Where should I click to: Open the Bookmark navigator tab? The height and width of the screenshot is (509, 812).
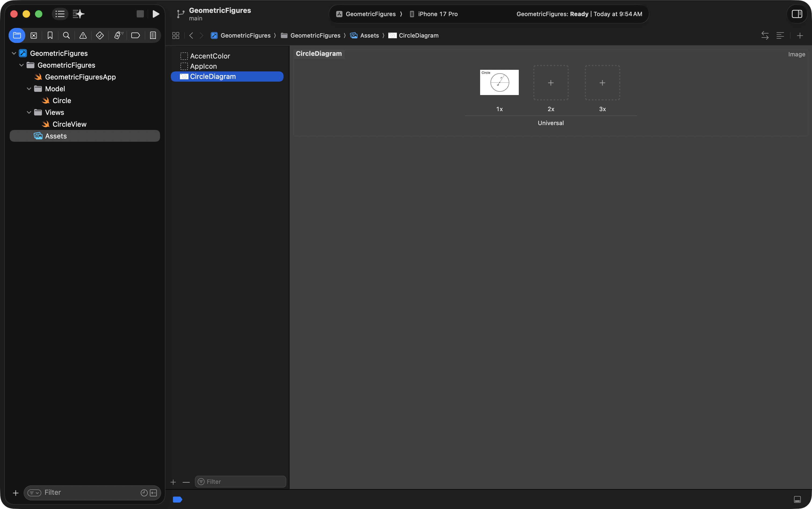click(x=50, y=35)
